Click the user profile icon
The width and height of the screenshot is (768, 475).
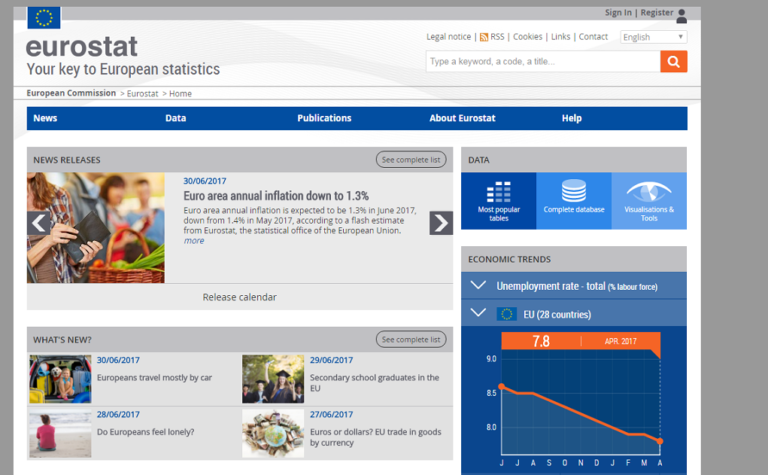tap(681, 16)
